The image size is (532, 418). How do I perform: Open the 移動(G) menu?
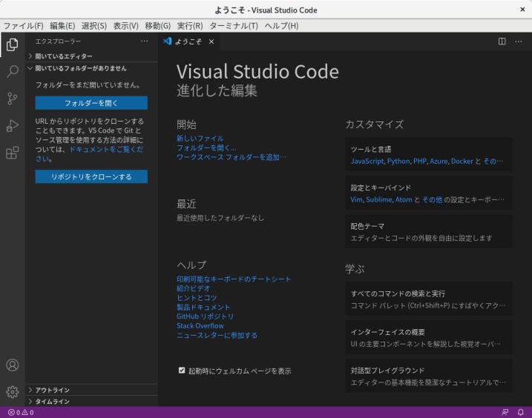point(158,26)
